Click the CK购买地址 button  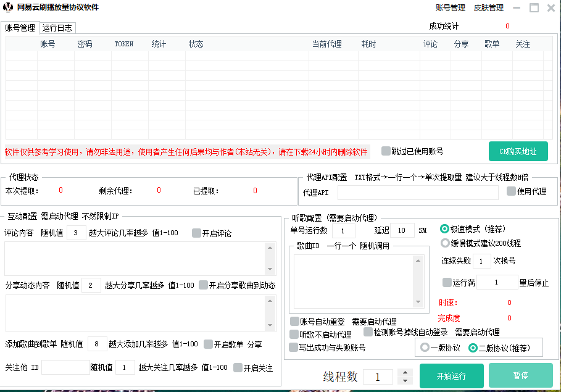tap(518, 151)
